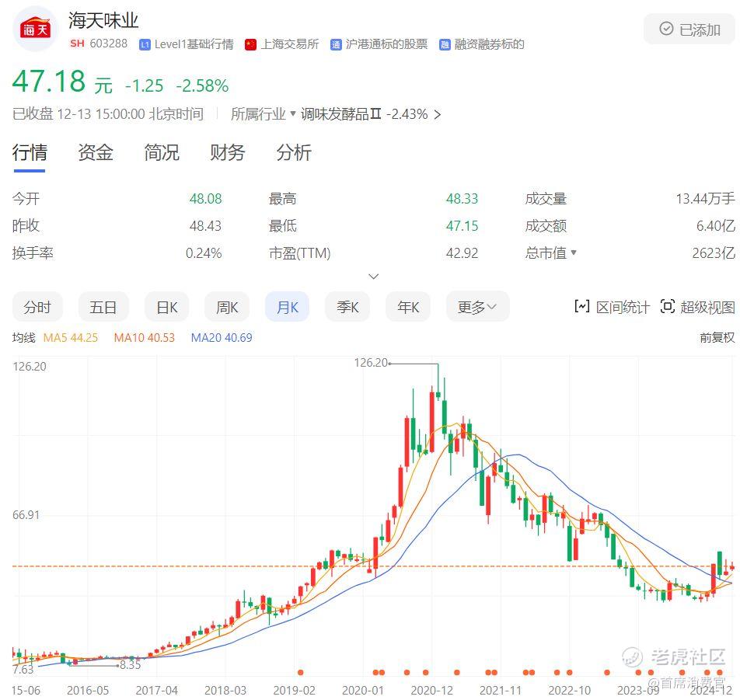Image resolution: width=740 pixels, height=700 pixels.
Task: Open 调味发酵品Ⅱ industry details arrow
Action: coord(437,115)
